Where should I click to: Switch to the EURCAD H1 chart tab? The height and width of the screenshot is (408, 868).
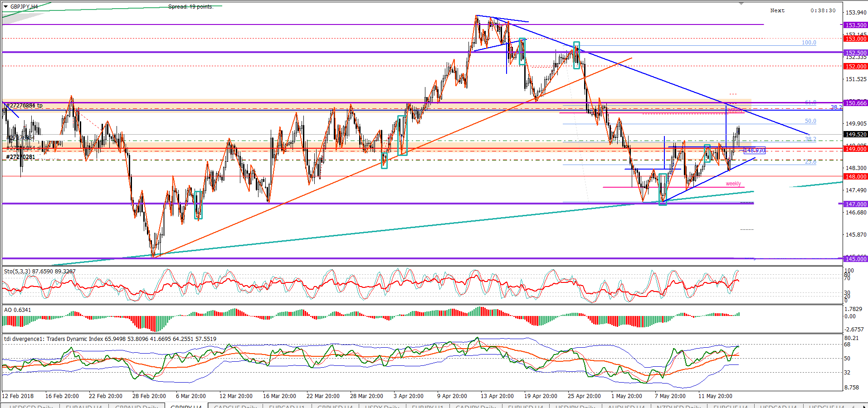click(x=287, y=407)
